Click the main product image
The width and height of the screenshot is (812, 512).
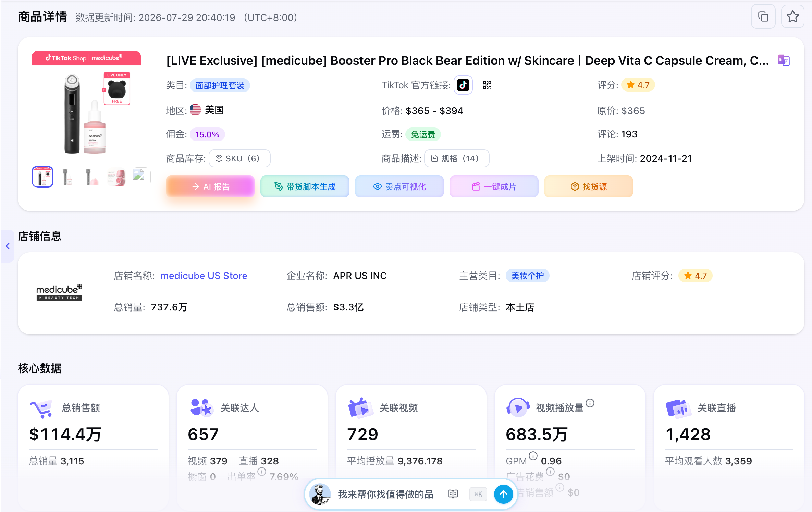86,106
